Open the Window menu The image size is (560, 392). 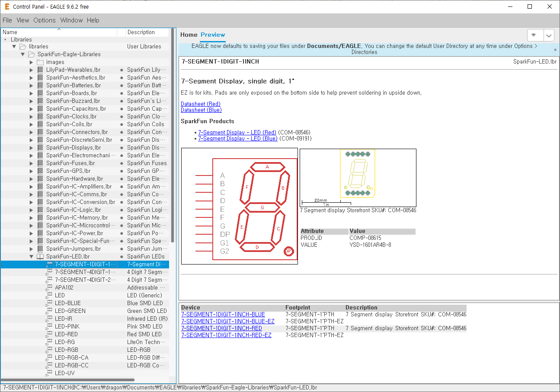tap(71, 20)
